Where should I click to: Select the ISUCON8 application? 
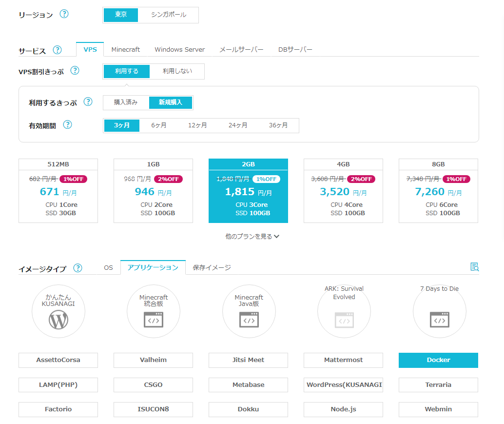click(154, 409)
